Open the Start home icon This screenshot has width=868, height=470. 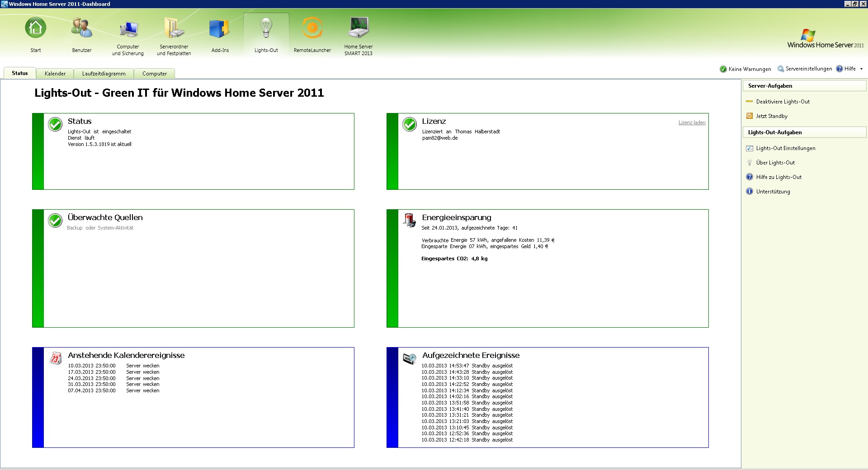[36, 28]
